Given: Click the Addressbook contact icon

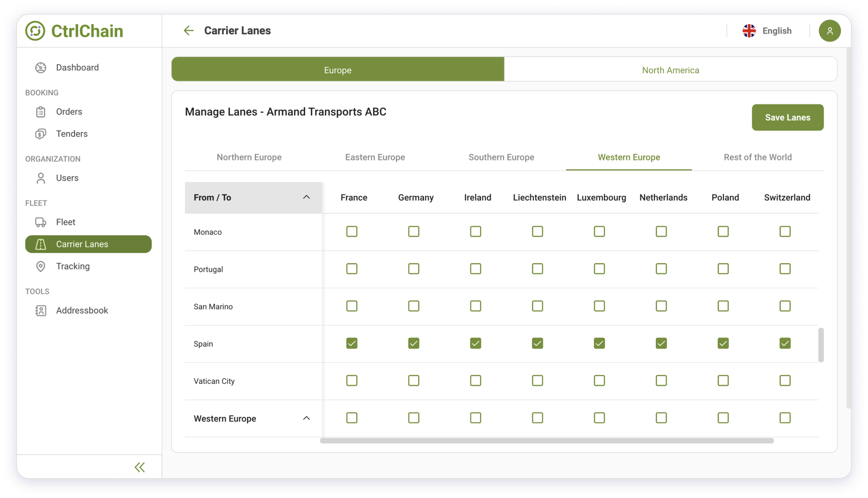Looking at the screenshot, I should coord(41,311).
